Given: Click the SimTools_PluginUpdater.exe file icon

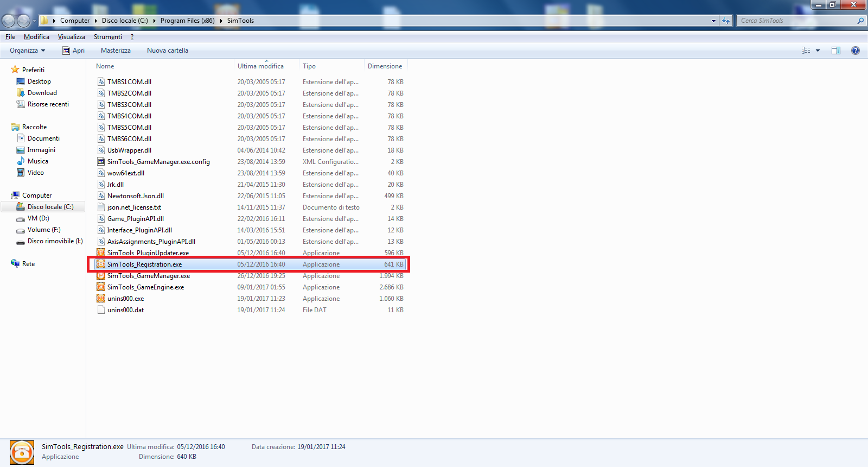Looking at the screenshot, I should click(x=101, y=253).
